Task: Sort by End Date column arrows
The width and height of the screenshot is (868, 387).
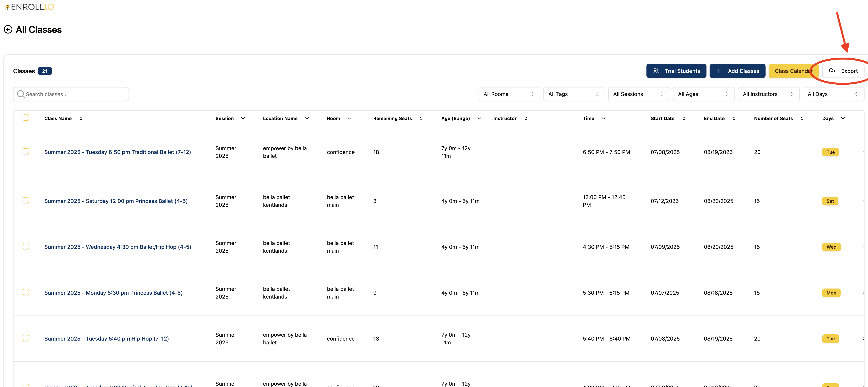Action: click(734, 119)
